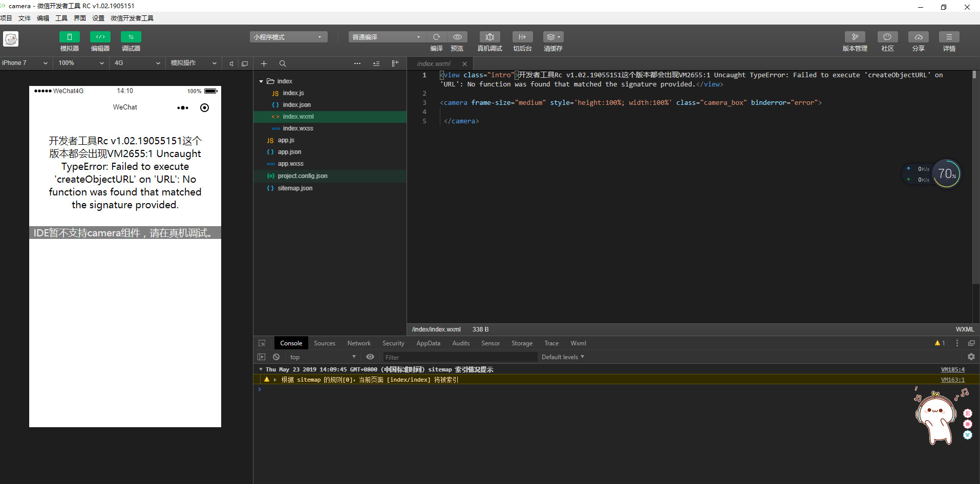The height and width of the screenshot is (484, 980).
Task: Open app.wxss in the file tree
Action: point(290,164)
